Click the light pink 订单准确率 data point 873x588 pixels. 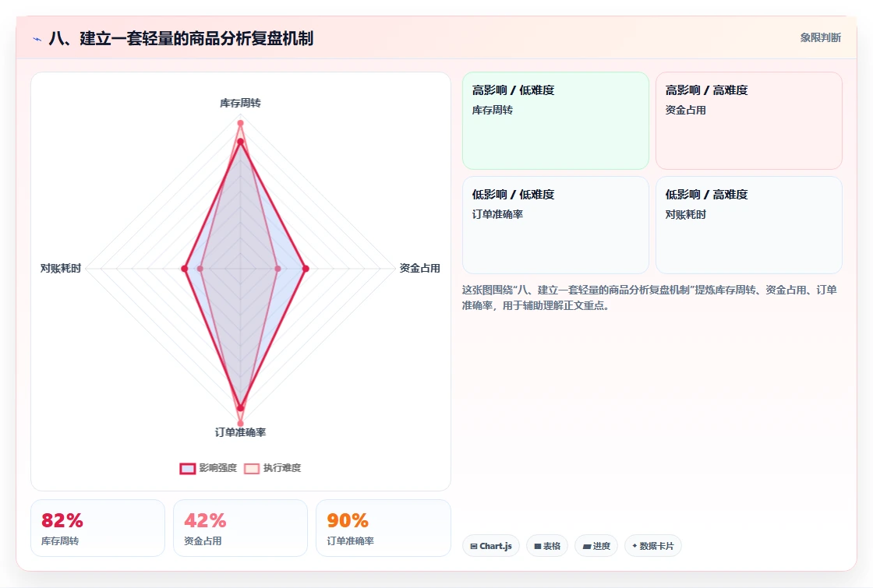coord(241,424)
